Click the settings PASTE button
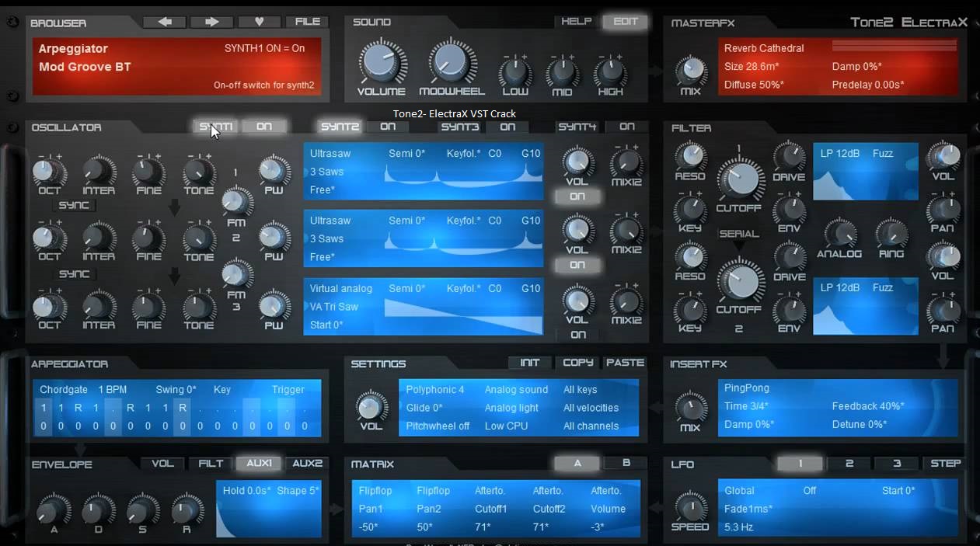 [x=626, y=363]
